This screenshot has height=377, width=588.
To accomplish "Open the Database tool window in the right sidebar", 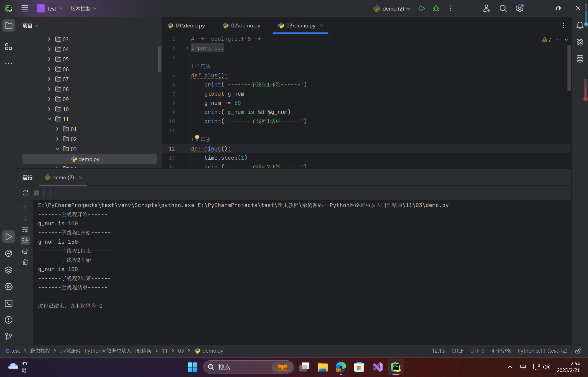I will pos(580,59).
